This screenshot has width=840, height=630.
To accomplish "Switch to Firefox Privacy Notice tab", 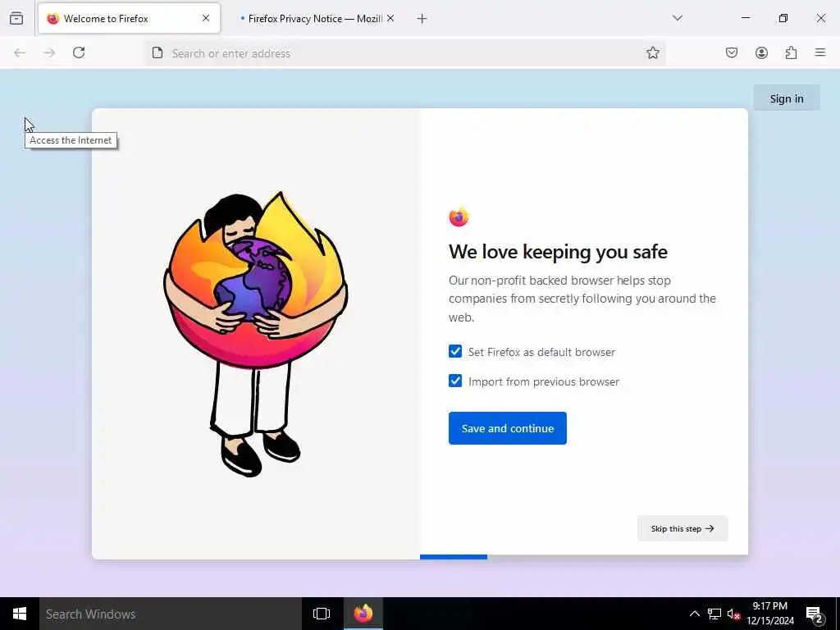I will coord(316,18).
